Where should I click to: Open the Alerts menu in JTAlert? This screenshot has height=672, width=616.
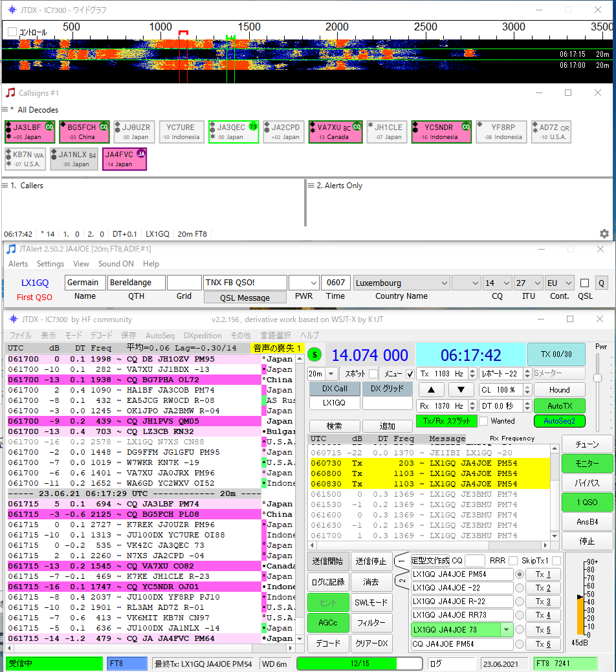(x=18, y=264)
